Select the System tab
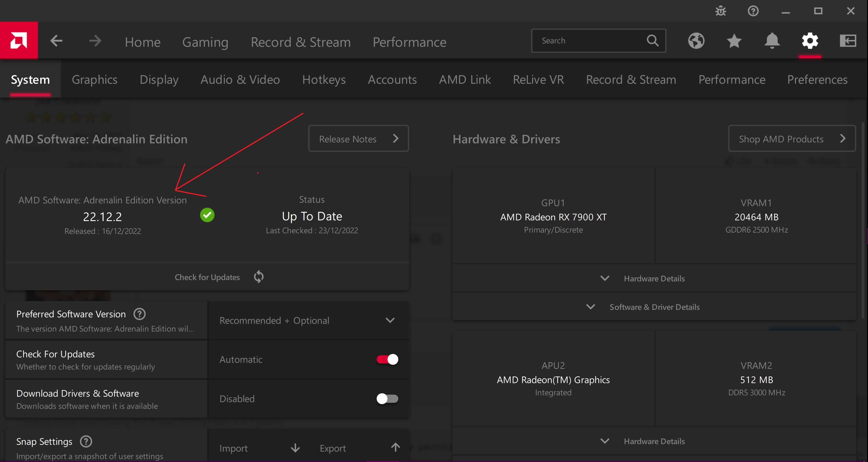 (x=30, y=80)
